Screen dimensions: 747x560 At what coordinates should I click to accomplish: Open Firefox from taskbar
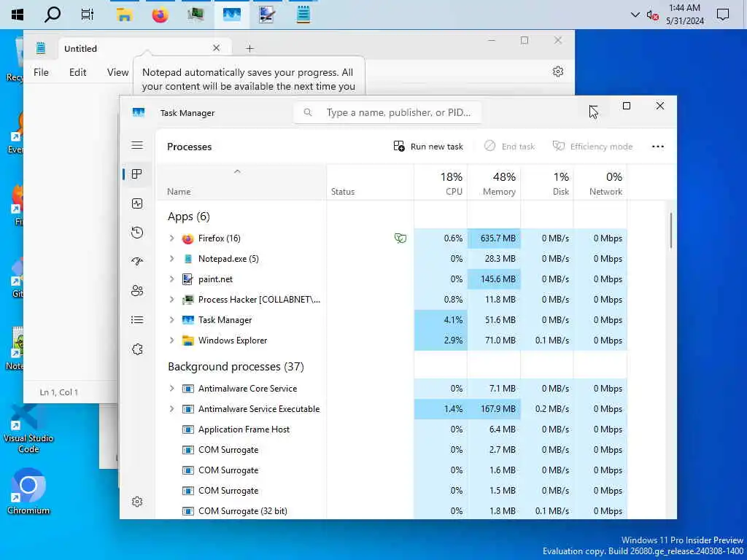click(160, 15)
